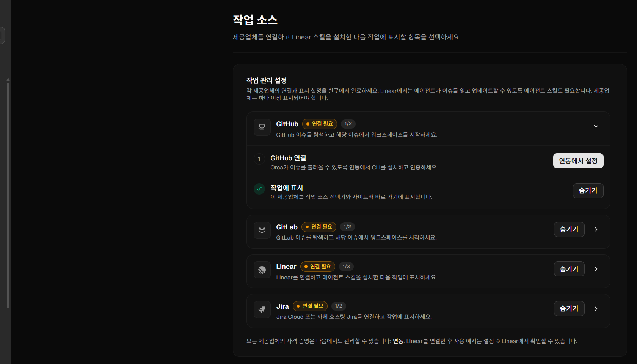This screenshot has width=637, height=364.
Task: Click the step 1 circle beside GitHub 연결
Action: point(259,159)
